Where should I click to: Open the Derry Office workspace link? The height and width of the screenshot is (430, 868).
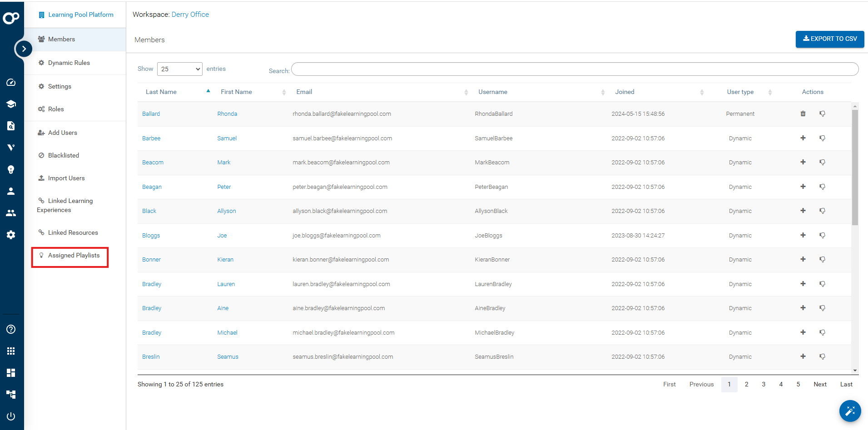[190, 15]
